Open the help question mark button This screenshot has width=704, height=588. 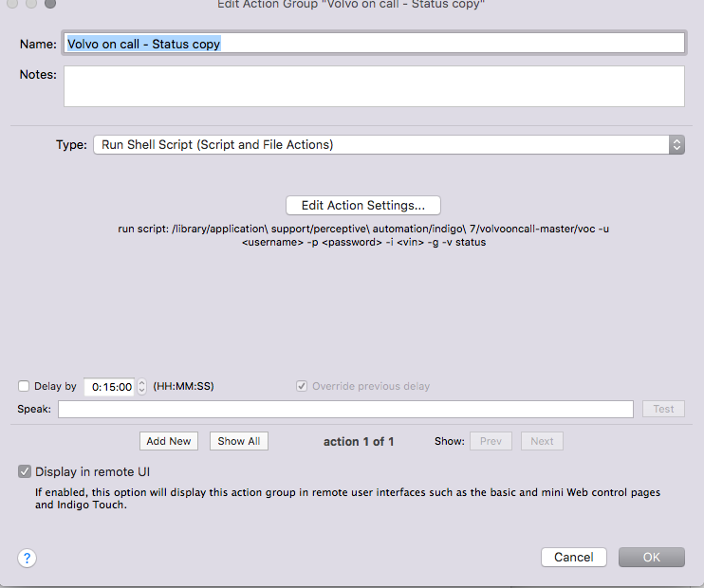click(27, 558)
